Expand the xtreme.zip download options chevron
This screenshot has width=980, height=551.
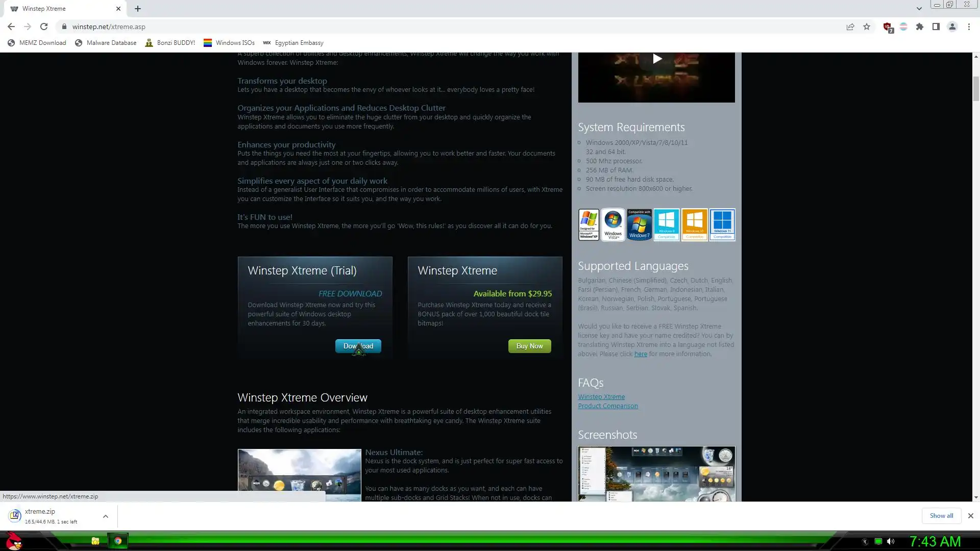coord(106,516)
